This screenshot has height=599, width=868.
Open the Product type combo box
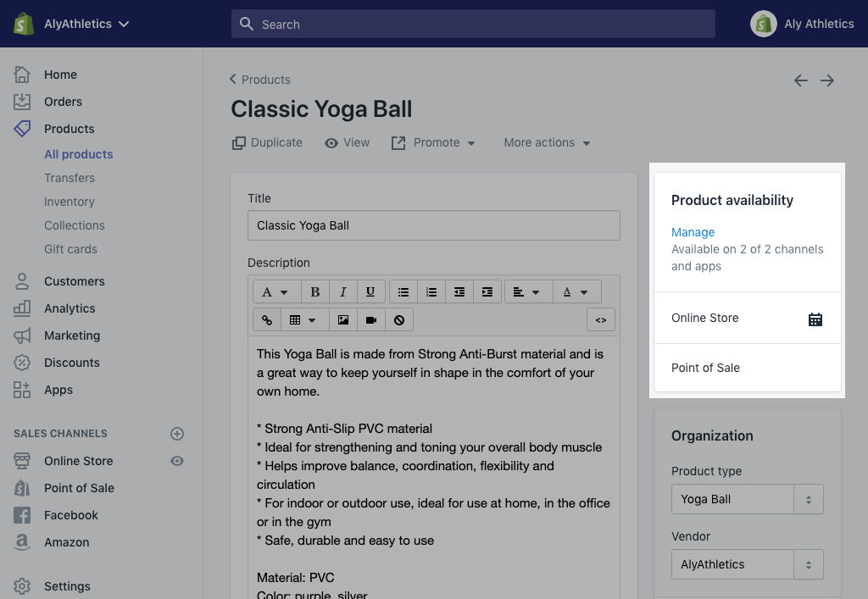pos(746,499)
